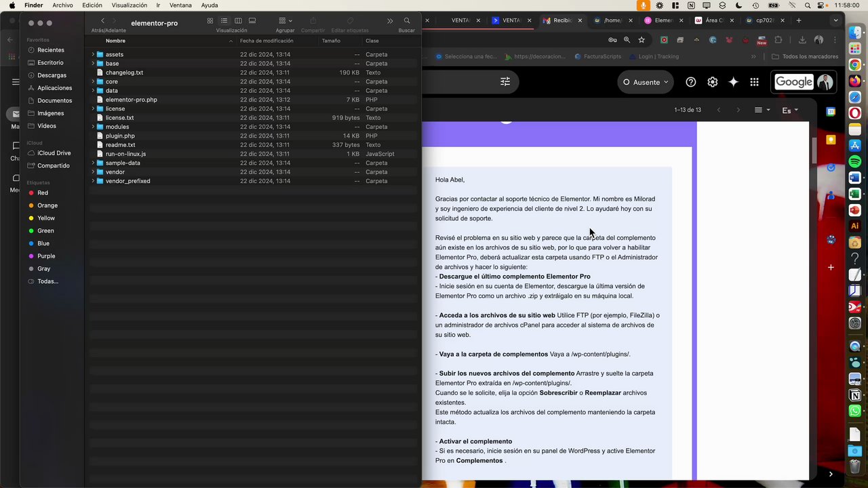Open the Ausente status dropdown
This screenshot has width=868, height=488.
[645, 82]
